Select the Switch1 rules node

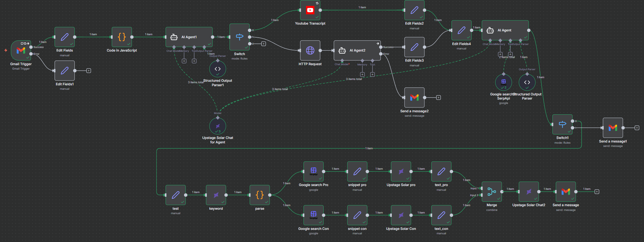pos(562,124)
